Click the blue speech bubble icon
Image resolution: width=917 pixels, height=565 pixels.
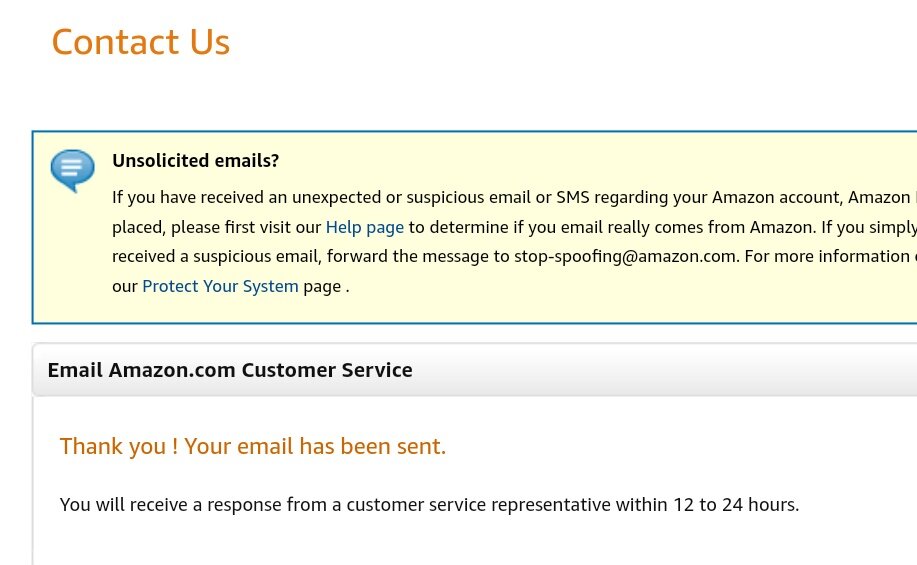click(73, 170)
